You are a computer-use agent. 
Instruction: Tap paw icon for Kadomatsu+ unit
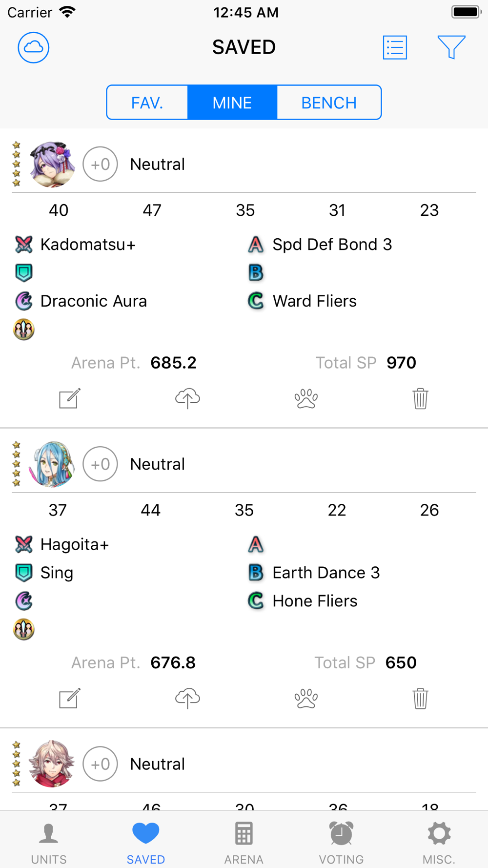pos(306,398)
